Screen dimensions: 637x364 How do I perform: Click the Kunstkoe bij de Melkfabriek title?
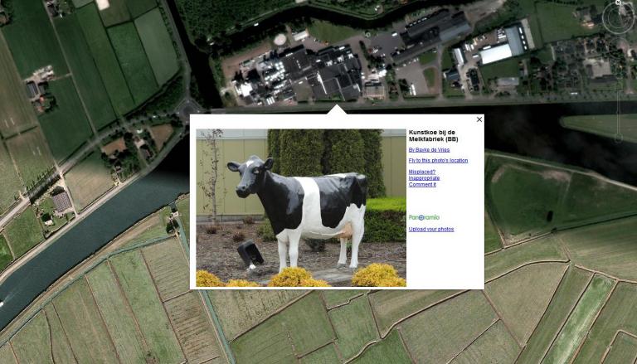432,136
